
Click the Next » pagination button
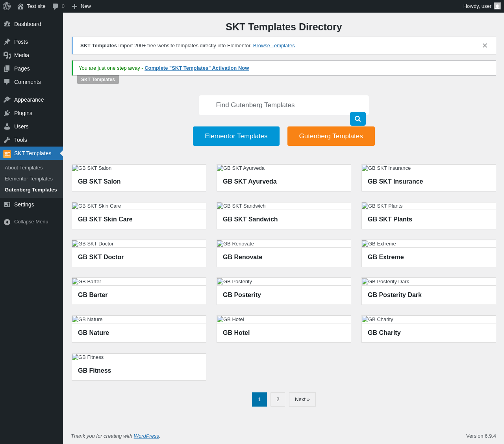pyautogui.click(x=302, y=399)
